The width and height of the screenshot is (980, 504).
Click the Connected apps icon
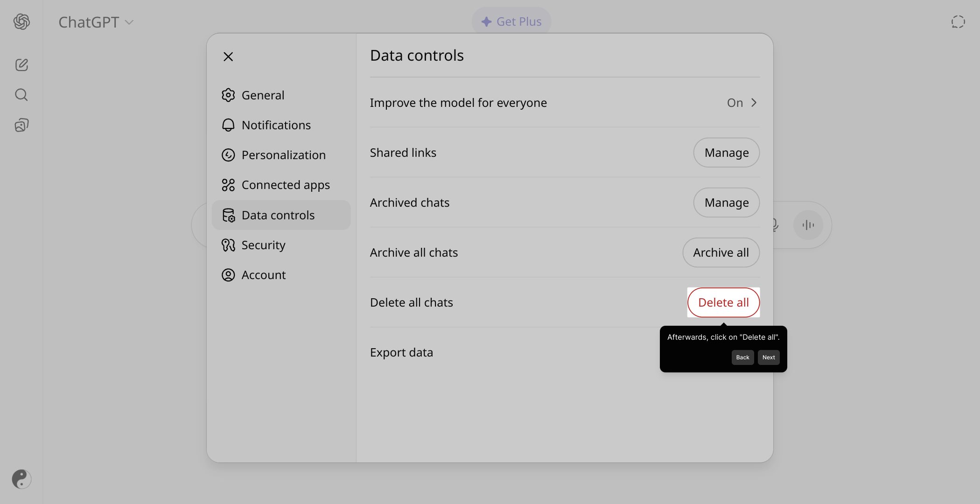[228, 185]
